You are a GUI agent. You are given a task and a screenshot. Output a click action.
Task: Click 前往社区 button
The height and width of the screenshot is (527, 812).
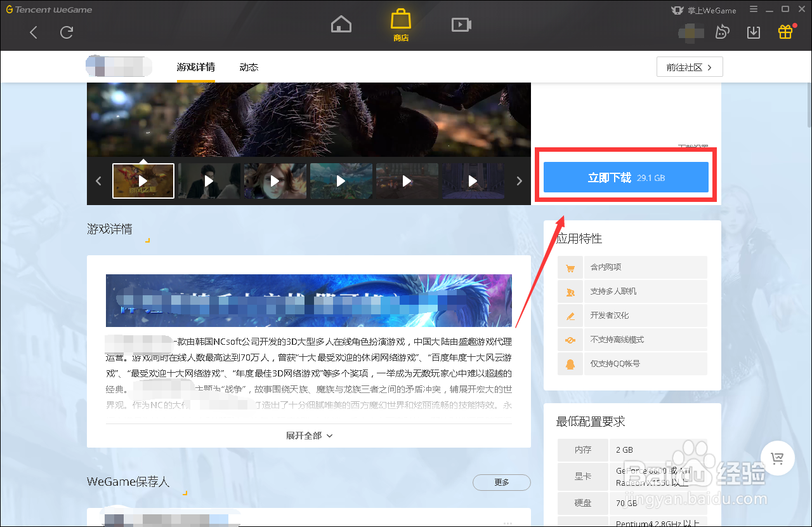pos(690,67)
